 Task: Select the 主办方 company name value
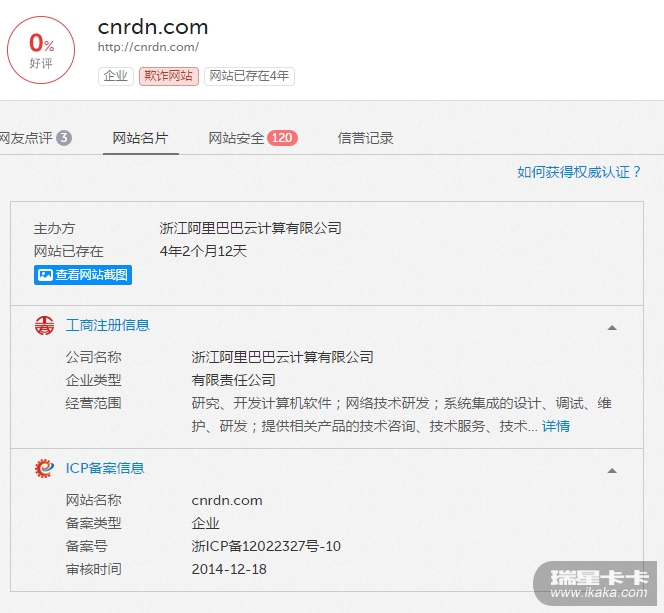251,228
